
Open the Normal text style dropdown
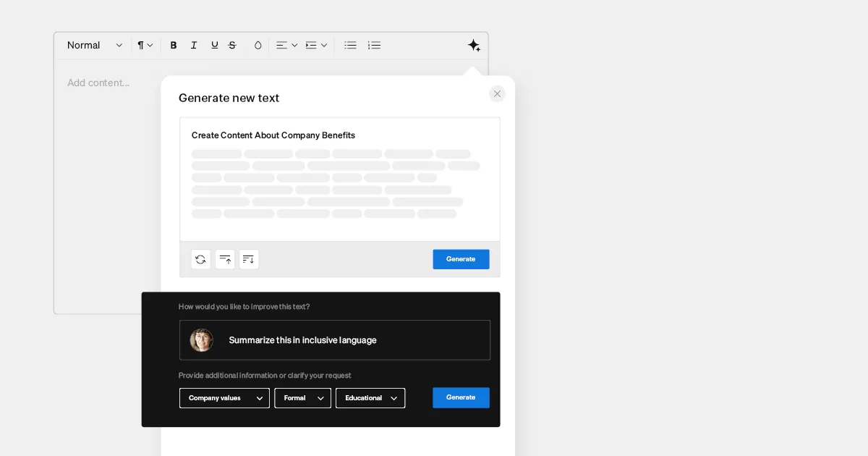tap(95, 45)
